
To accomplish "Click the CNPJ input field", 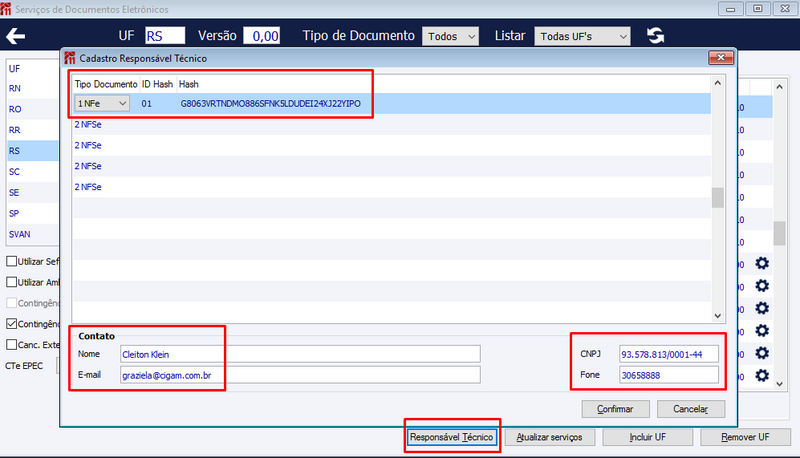I will [x=669, y=354].
